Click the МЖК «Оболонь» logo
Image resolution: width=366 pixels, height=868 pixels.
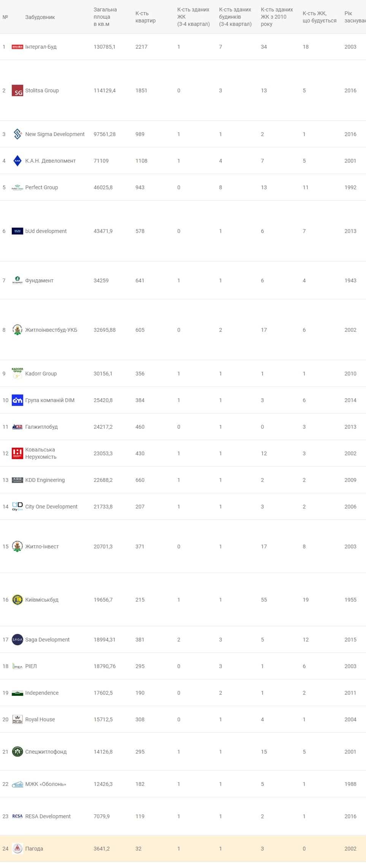point(17,784)
